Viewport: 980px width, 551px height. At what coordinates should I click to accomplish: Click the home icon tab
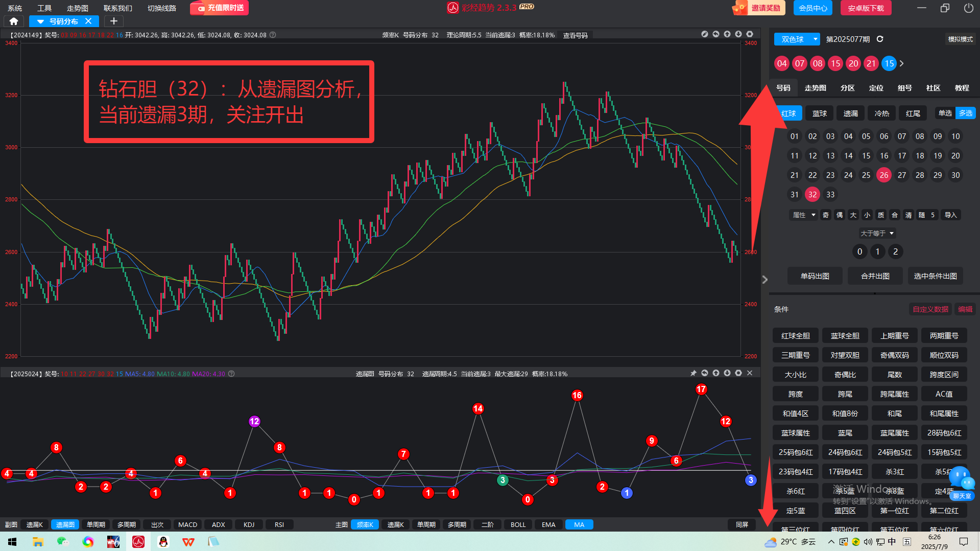point(14,21)
